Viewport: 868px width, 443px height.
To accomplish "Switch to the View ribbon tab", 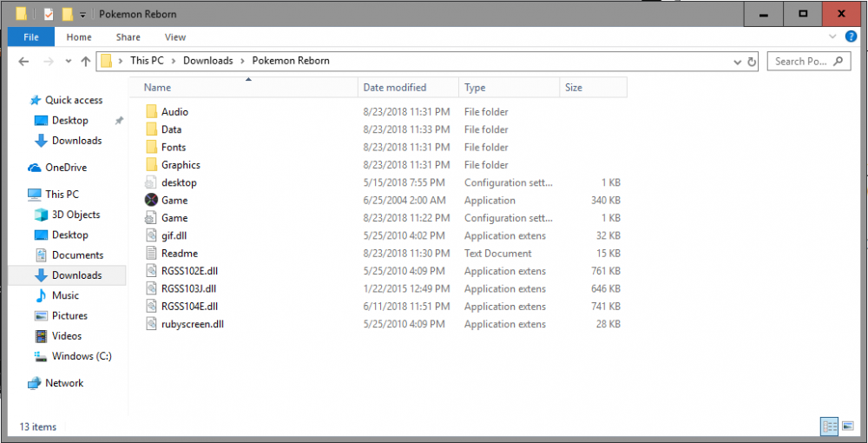I will [x=175, y=37].
